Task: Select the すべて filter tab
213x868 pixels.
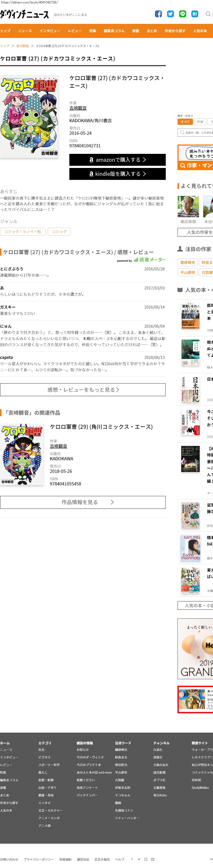Action: pos(185,122)
